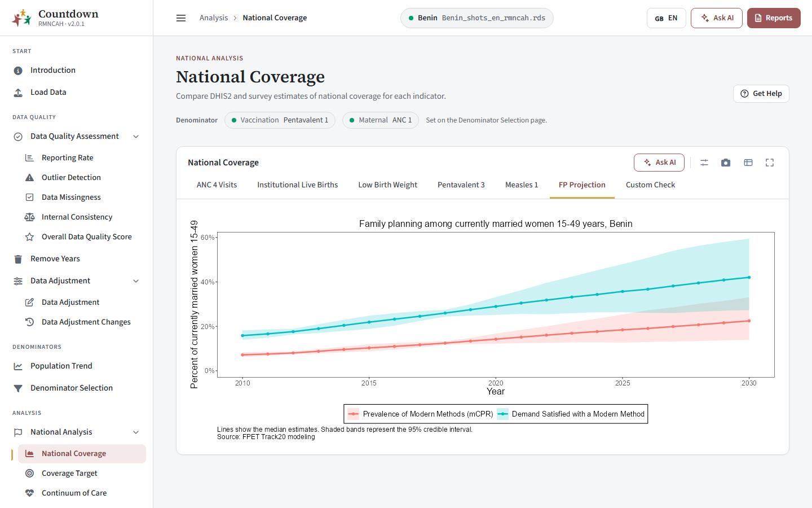Click the Internal Consistency scales icon
The width and height of the screenshot is (812, 508).
click(x=29, y=217)
